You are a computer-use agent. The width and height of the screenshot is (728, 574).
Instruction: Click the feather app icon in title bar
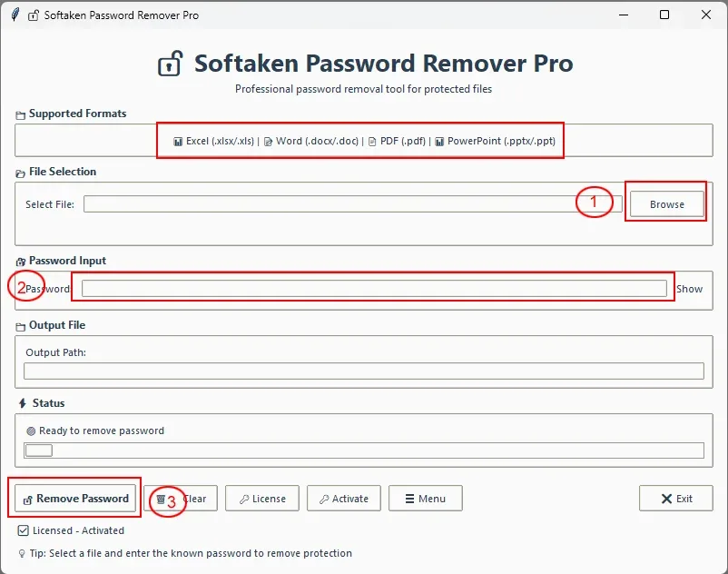pos(15,15)
